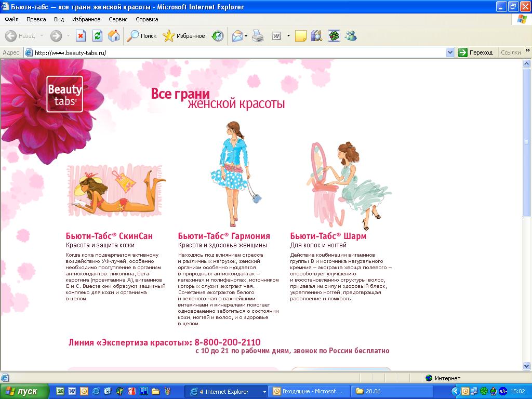Open Search (Поиск) pane
The height and width of the screenshot is (399, 532).
(x=141, y=36)
